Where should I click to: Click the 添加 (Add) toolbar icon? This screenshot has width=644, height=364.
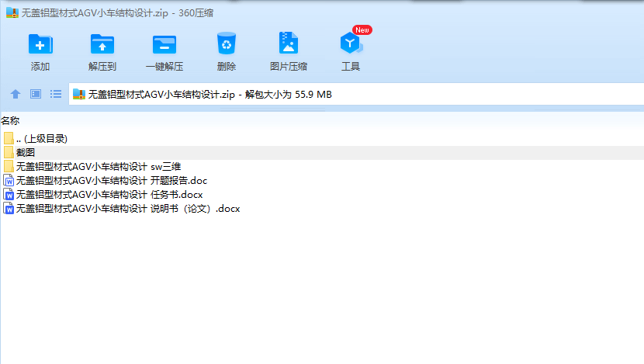tap(40, 44)
